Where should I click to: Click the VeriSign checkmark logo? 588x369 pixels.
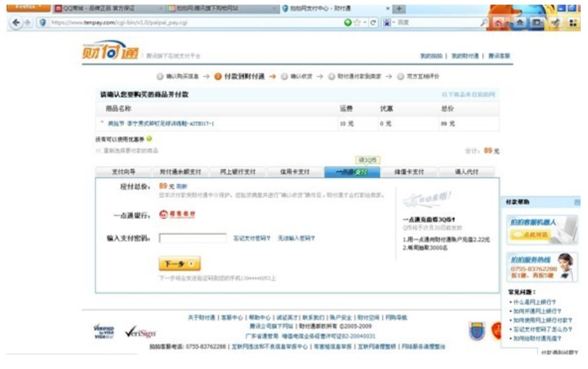tap(140, 332)
